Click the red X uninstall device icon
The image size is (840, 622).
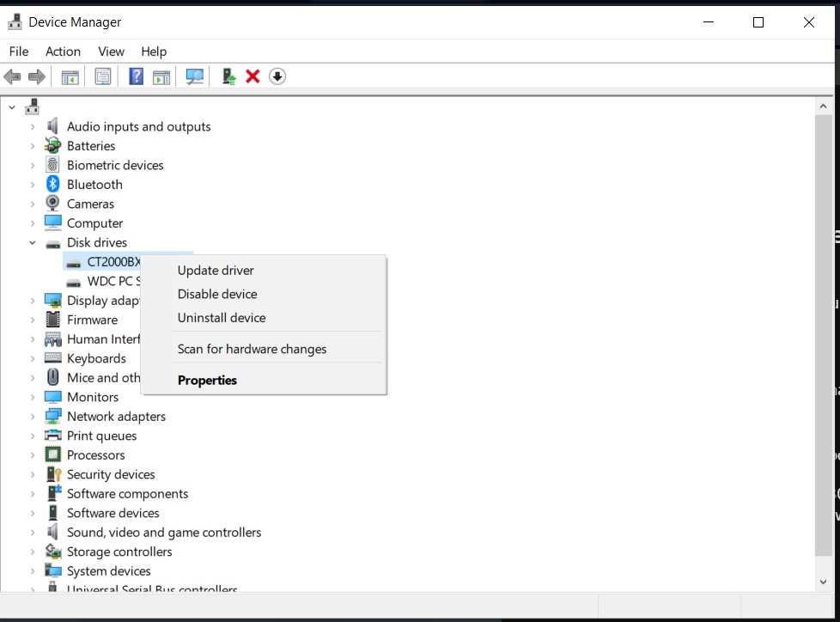click(253, 76)
